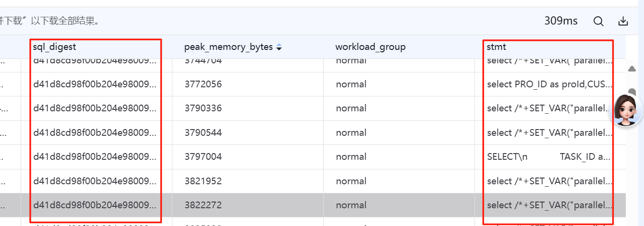Click the stmt cell in the 3790544 row
644x226 pixels.
point(550,132)
